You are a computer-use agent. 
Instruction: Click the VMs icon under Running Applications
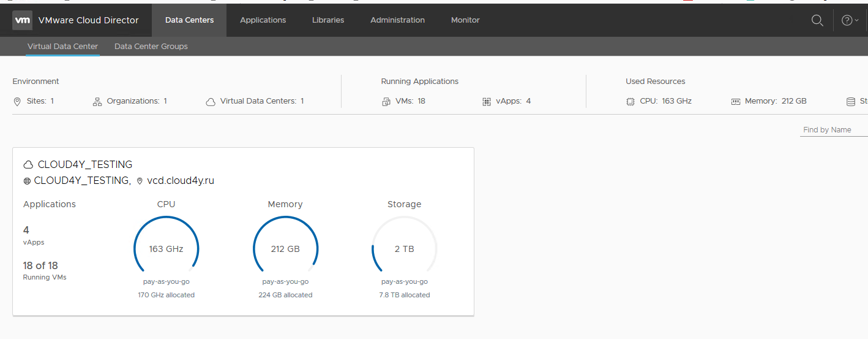[x=386, y=102]
